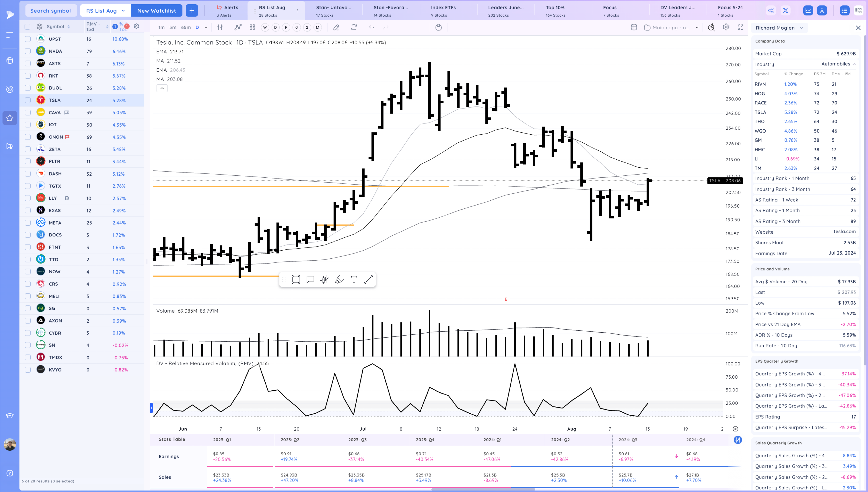Open the comment note drawing tool
Image resolution: width=868 pixels, height=492 pixels.
coord(310,279)
